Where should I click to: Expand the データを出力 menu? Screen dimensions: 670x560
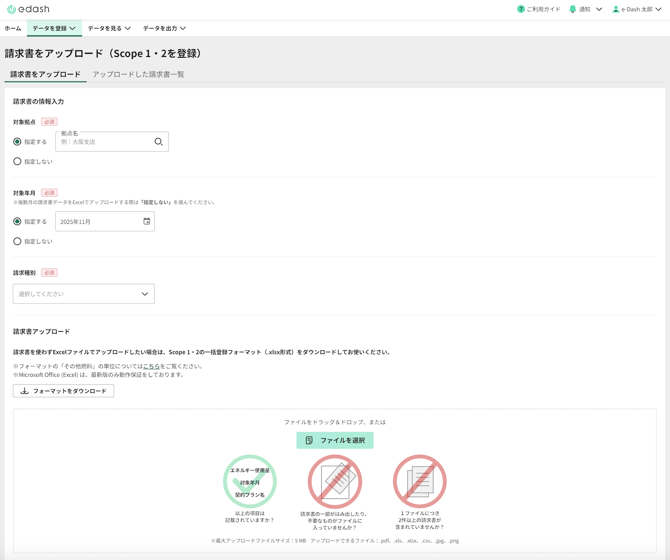[x=164, y=28]
